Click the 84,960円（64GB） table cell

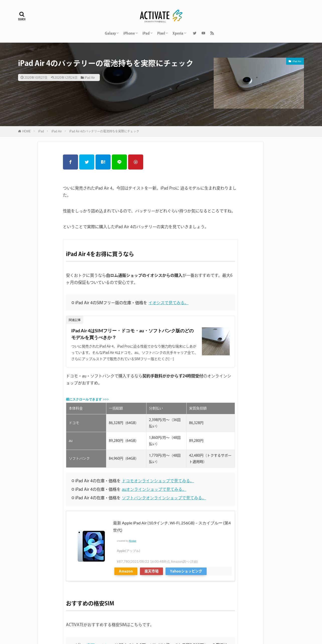pos(126,458)
